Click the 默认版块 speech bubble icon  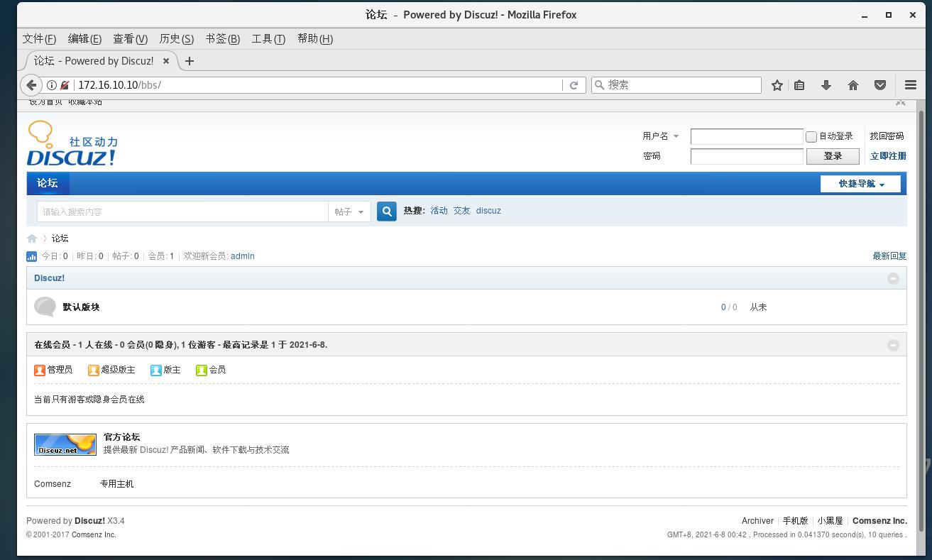[x=45, y=307]
